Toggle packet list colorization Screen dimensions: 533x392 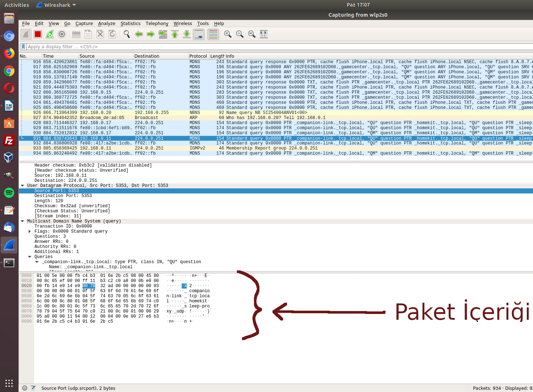coord(213,34)
